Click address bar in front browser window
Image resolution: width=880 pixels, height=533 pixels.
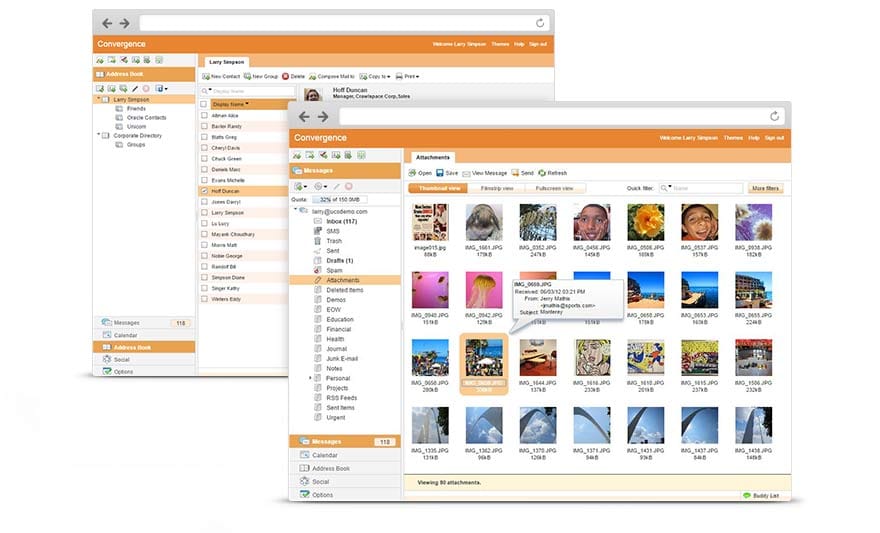click(561, 117)
